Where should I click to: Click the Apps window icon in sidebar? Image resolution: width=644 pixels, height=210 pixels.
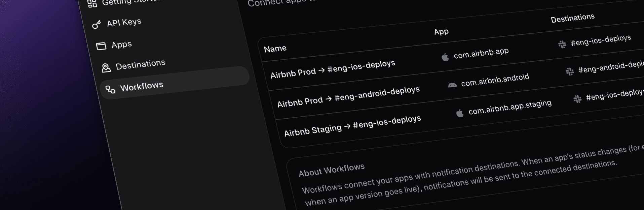click(101, 46)
